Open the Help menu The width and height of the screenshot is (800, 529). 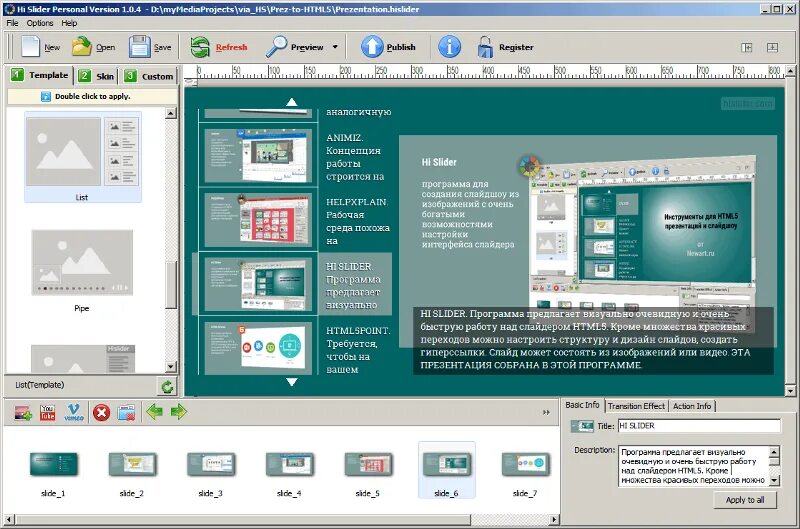click(69, 23)
